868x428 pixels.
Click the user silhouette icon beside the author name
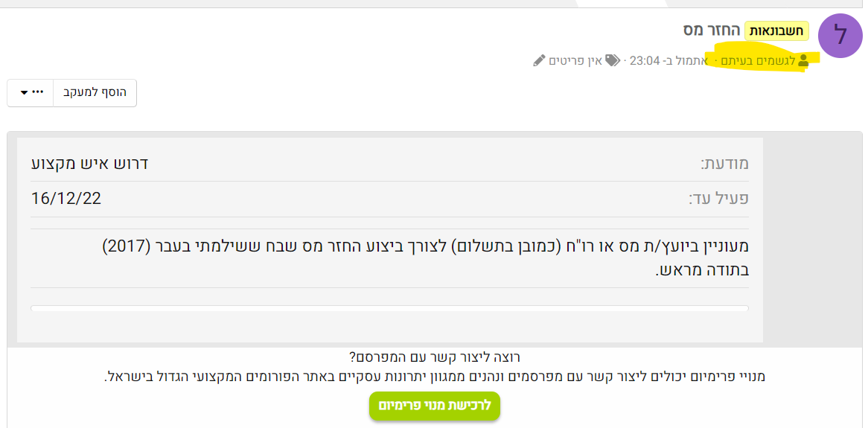(803, 61)
